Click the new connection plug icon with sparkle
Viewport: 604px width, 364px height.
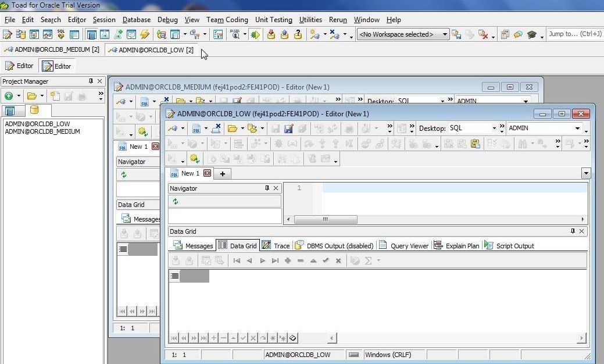[x=315, y=34]
